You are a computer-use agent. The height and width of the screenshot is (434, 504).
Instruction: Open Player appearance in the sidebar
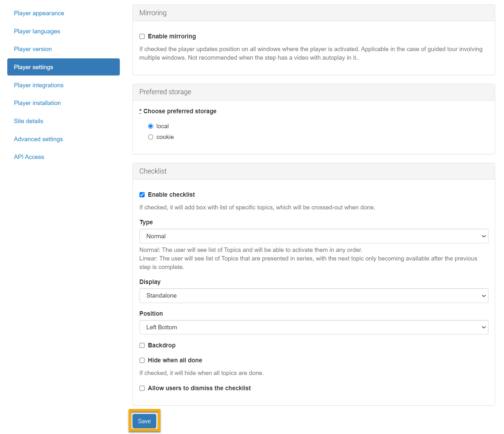coord(39,13)
